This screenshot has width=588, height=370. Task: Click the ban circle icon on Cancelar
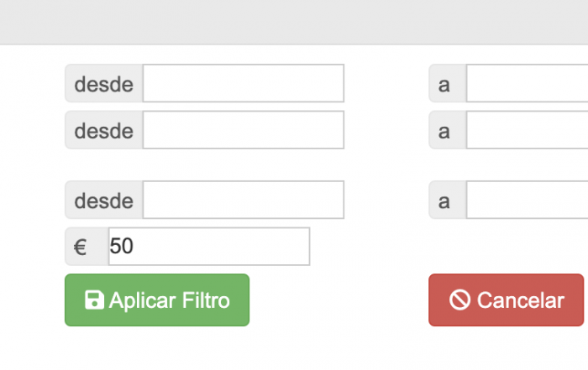(x=459, y=300)
